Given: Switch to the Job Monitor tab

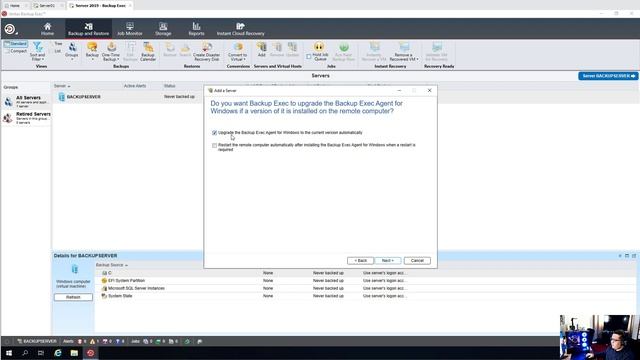Looking at the screenshot, I should point(130,29).
